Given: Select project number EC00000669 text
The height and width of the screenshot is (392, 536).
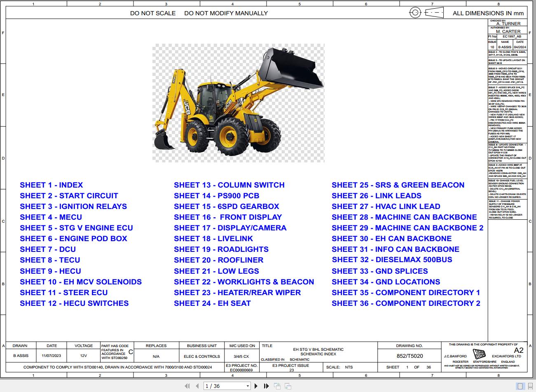Looking at the screenshot, I should pos(241,370).
